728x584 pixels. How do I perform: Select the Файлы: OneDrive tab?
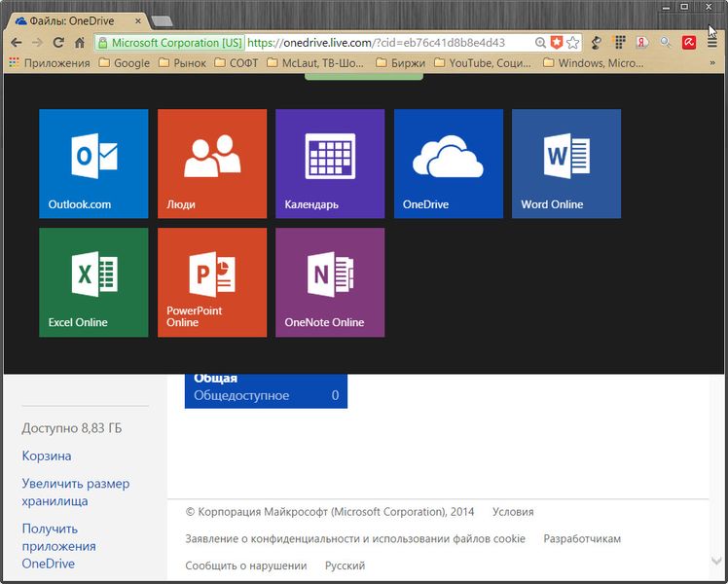77,21
